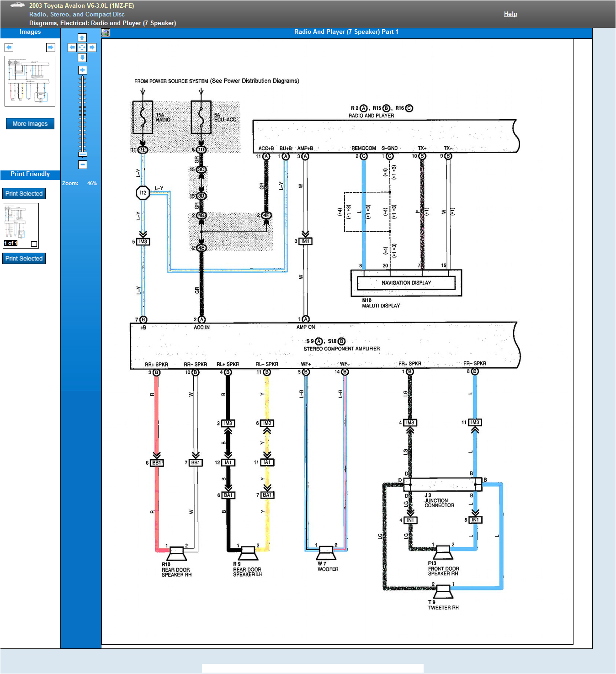Click the More Images button
The image size is (616, 674).
tap(30, 123)
